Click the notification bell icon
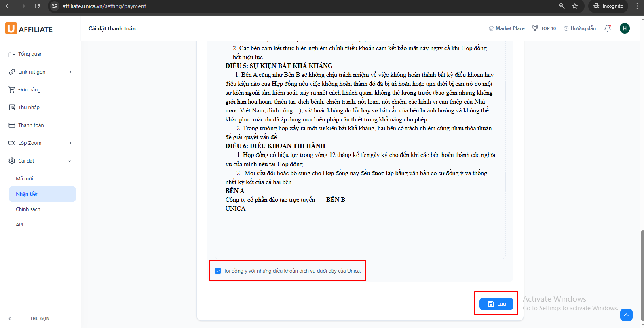This screenshot has height=328, width=644. click(607, 28)
